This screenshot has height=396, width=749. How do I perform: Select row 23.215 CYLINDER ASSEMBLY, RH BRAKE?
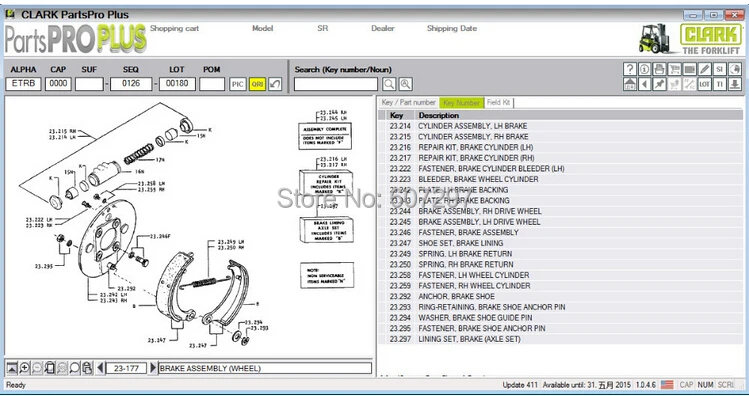click(x=560, y=137)
